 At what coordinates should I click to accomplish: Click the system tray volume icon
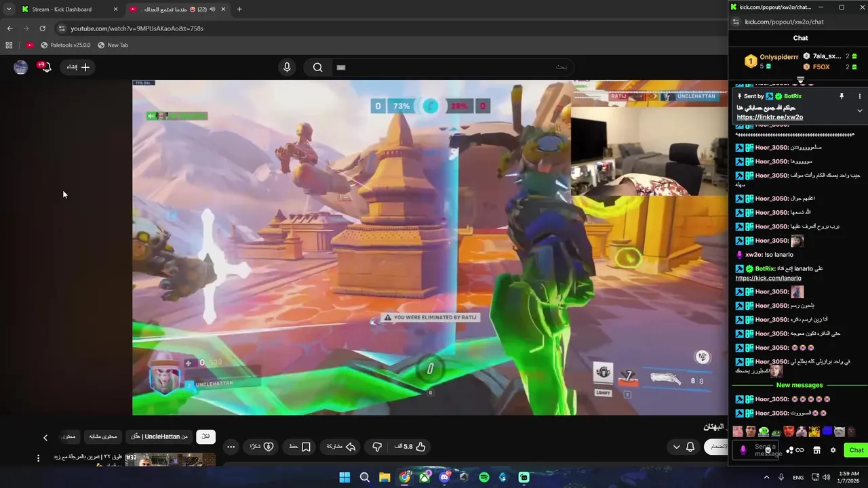(x=827, y=477)
